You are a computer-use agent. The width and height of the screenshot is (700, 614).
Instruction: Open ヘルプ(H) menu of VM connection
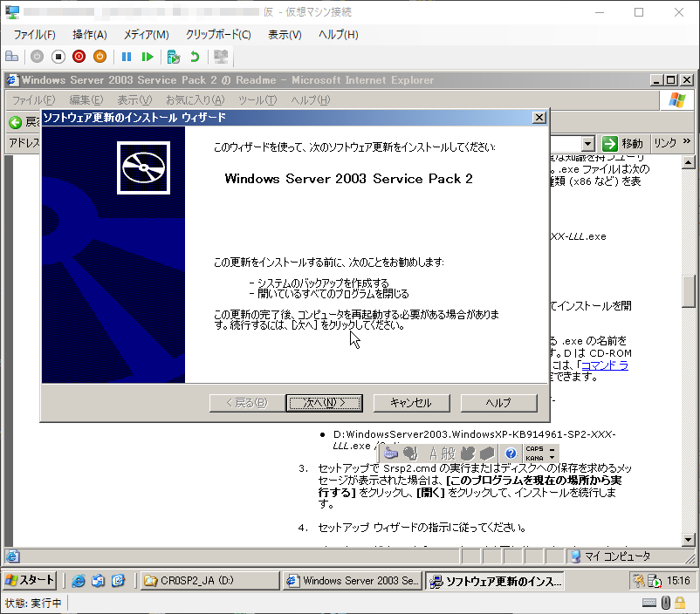[x=338, y=35]
